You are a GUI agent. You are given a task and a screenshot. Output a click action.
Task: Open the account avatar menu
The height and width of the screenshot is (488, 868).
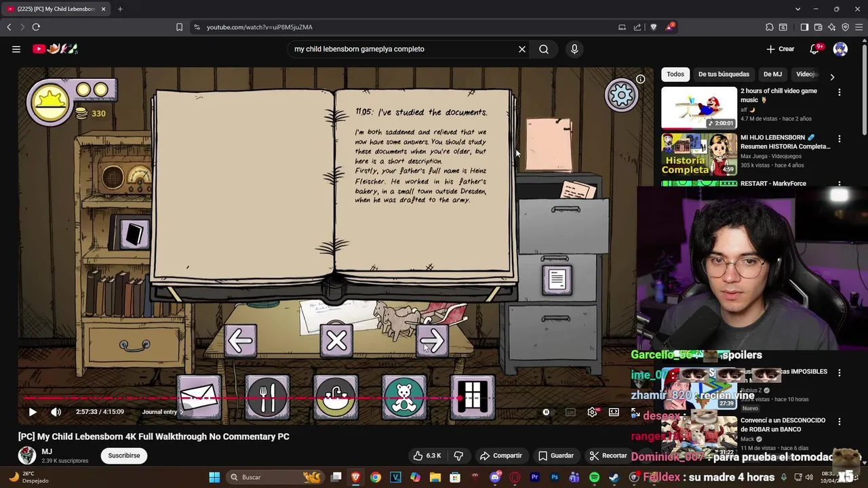pos(840,49)
